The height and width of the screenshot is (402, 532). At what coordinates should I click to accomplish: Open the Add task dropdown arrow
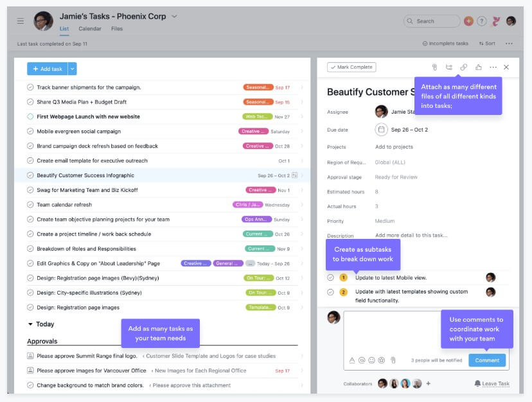click(72, 69)
